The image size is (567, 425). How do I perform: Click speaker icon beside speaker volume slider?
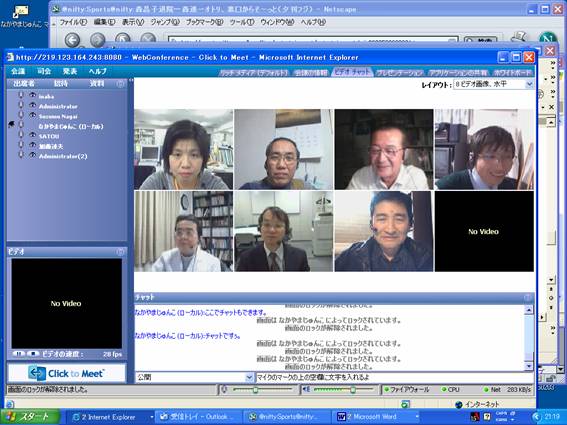point(306,390)
